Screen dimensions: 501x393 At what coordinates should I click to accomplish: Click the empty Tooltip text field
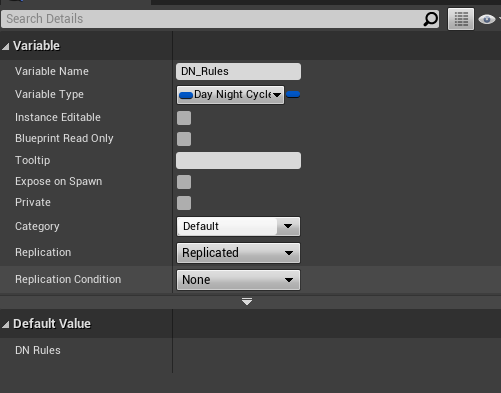coord(238,161)
